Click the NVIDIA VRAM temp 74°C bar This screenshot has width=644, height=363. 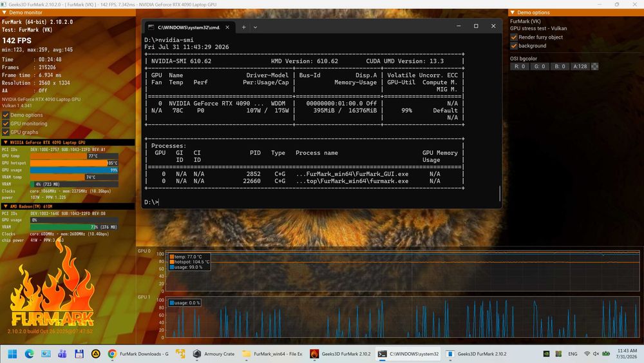point(74,177)
